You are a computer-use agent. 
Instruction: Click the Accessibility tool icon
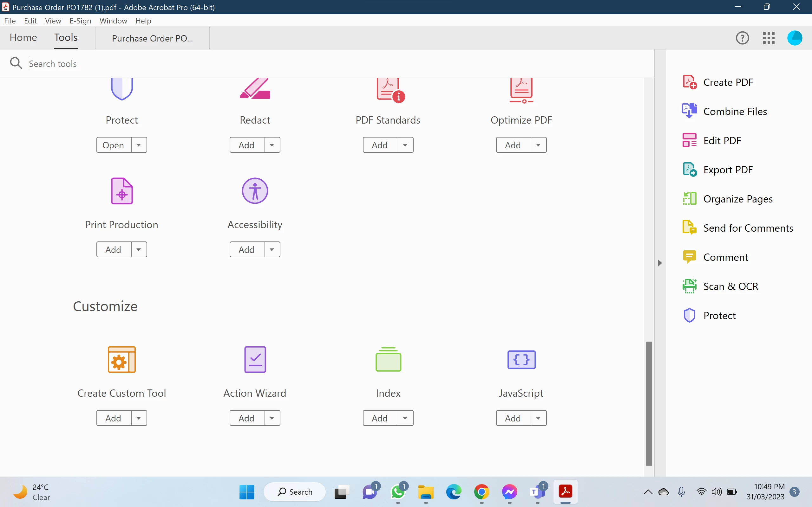[255, 191]
